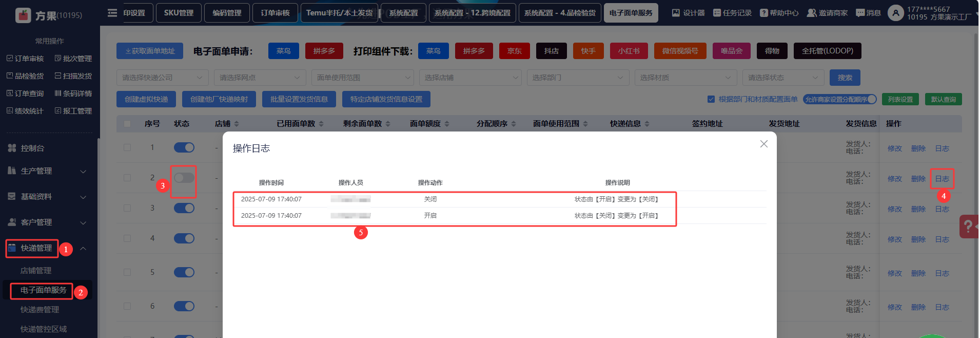Enable the status switch for row 2
Image resolution: width=980 pixels, height=338 pixels.
(184, 178)
